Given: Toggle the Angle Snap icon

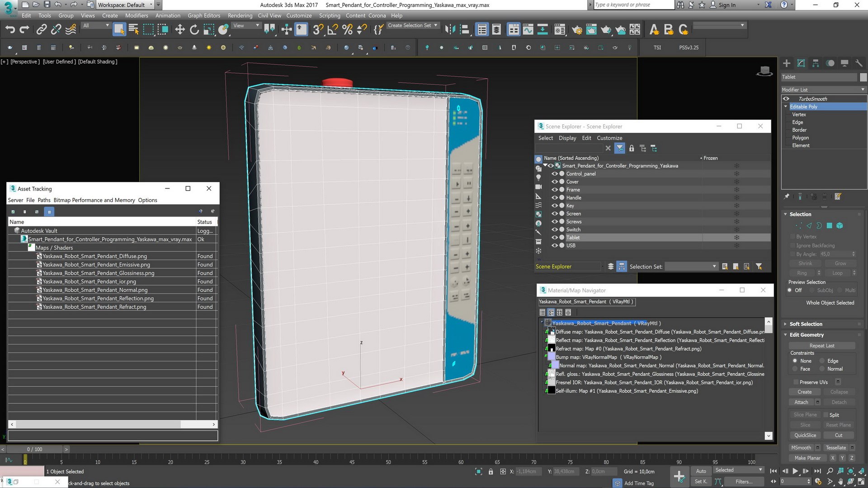Looking at the screenshot, I should [x=332, y=30].
